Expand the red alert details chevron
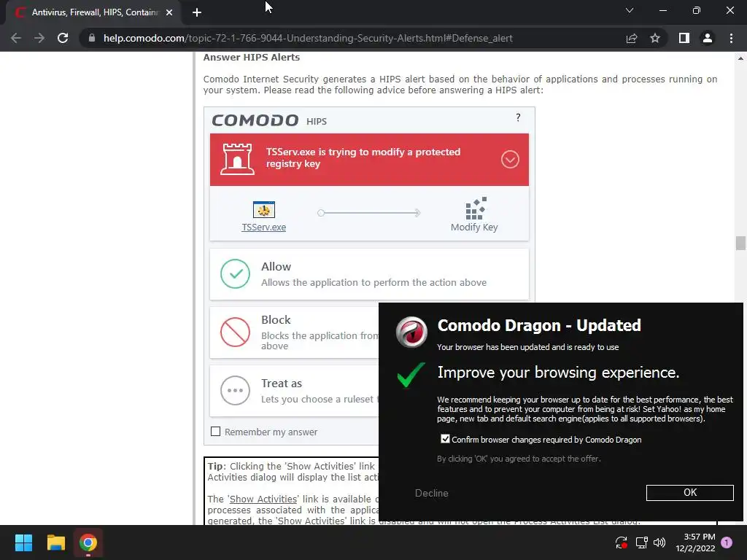The image size is (747, 560). tap(510, 160)
